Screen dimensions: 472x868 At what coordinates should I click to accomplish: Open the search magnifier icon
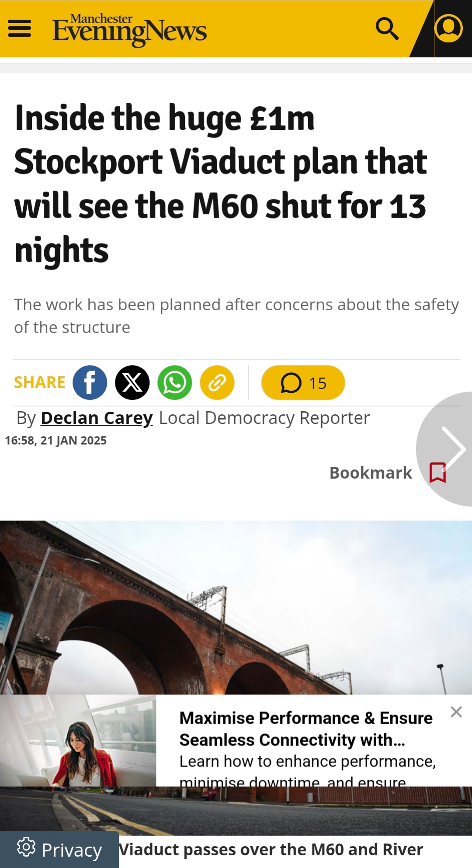(x=387, y=29)
